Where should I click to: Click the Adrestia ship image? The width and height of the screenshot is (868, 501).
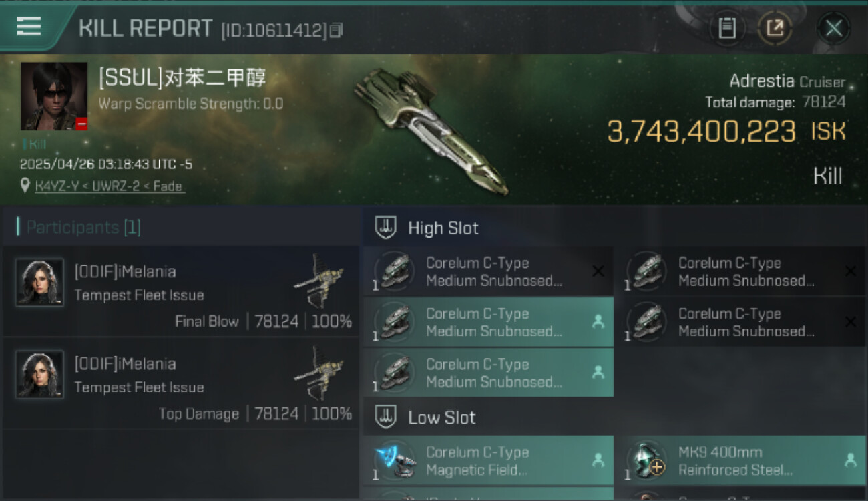click(x=431, y=130)
